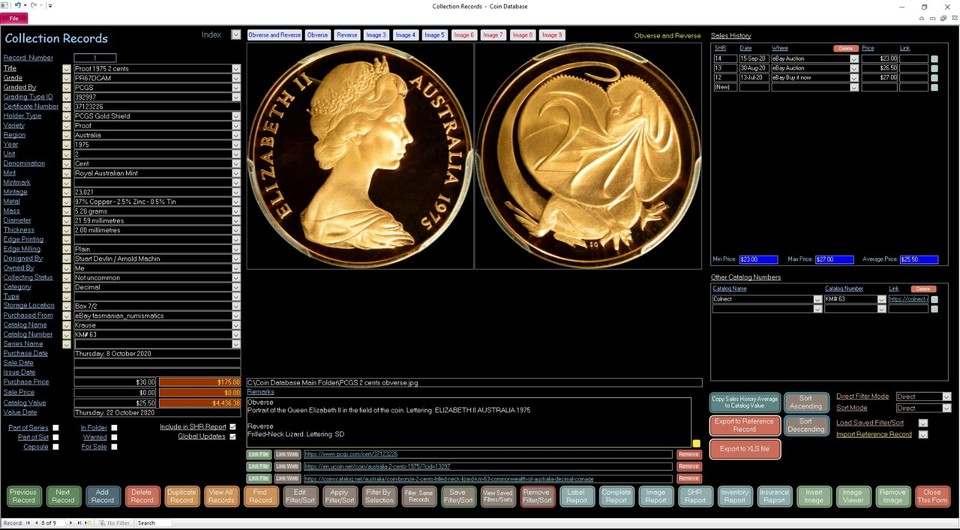
Task: Open the Holder Type dropdown showing PCGS Gold Shield
Action: click(x=236, y=116)
